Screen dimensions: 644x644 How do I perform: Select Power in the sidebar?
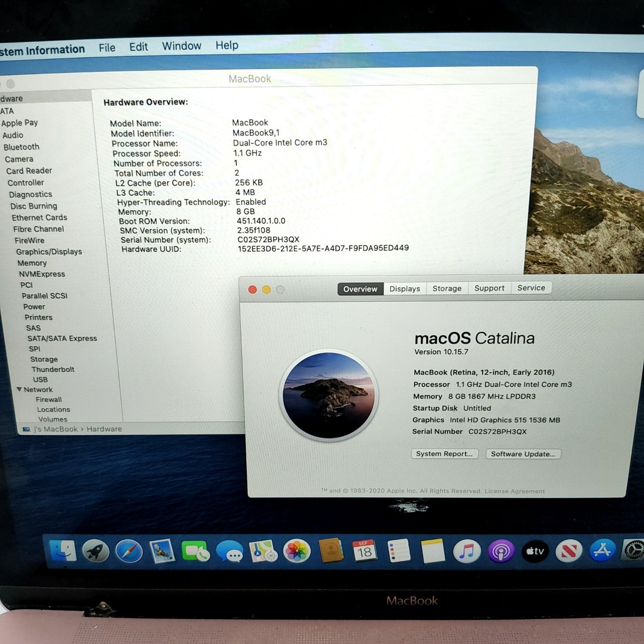(34, 307)
